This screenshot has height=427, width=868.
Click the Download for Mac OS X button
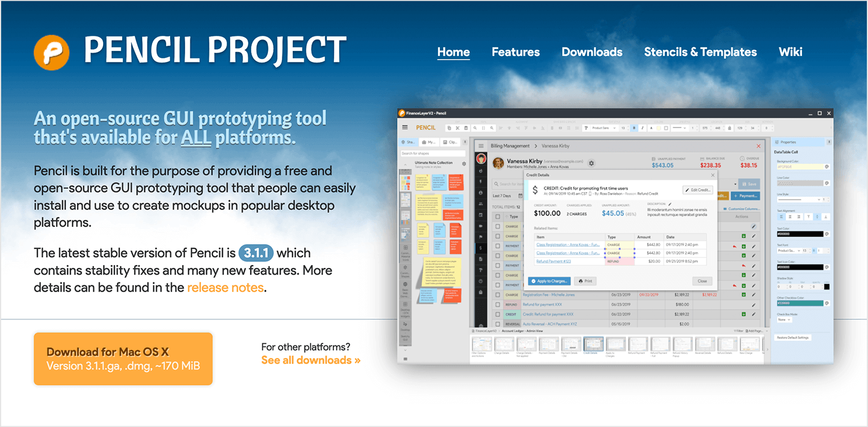(123, 359)
